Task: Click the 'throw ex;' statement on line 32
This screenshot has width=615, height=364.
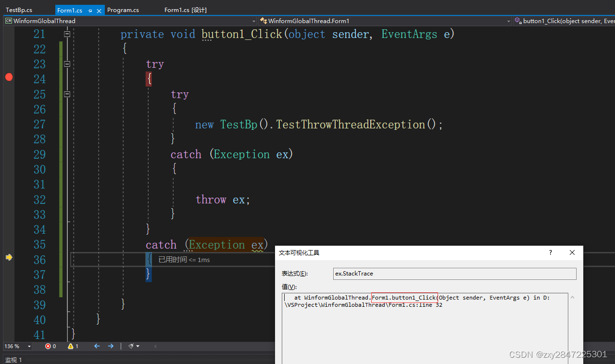Action: (x=223, y=200)
